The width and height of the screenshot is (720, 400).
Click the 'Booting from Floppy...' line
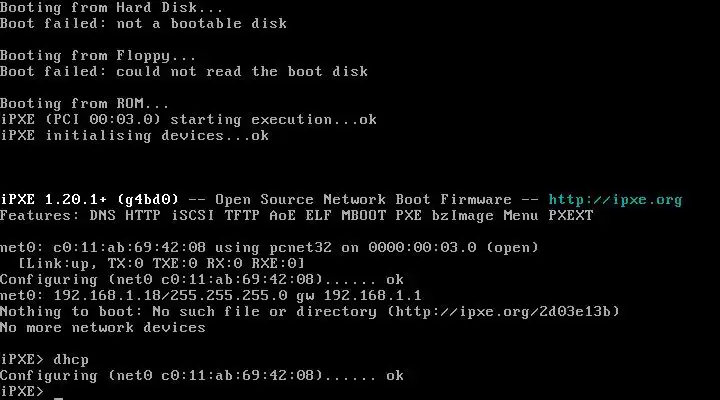98,56
